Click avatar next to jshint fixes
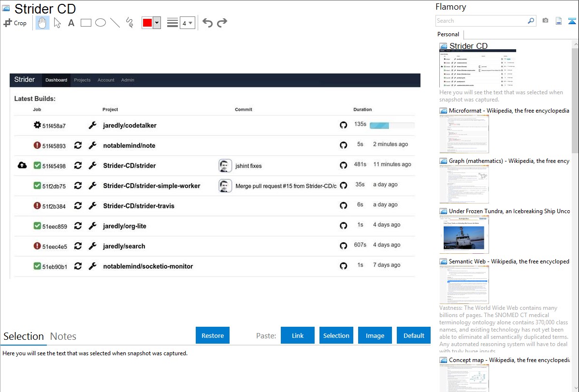This screenshot has width=579, height=392. click(225, 165)
